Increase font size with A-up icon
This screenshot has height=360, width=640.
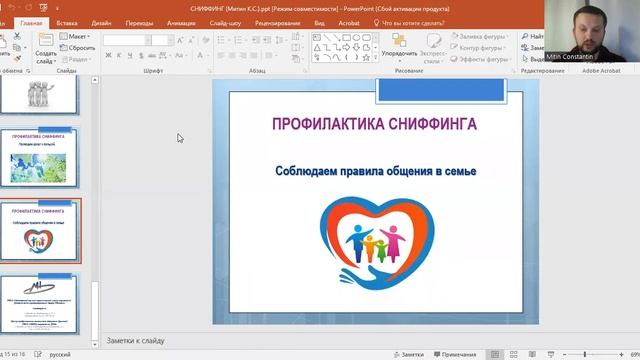(x=180, y=40)
